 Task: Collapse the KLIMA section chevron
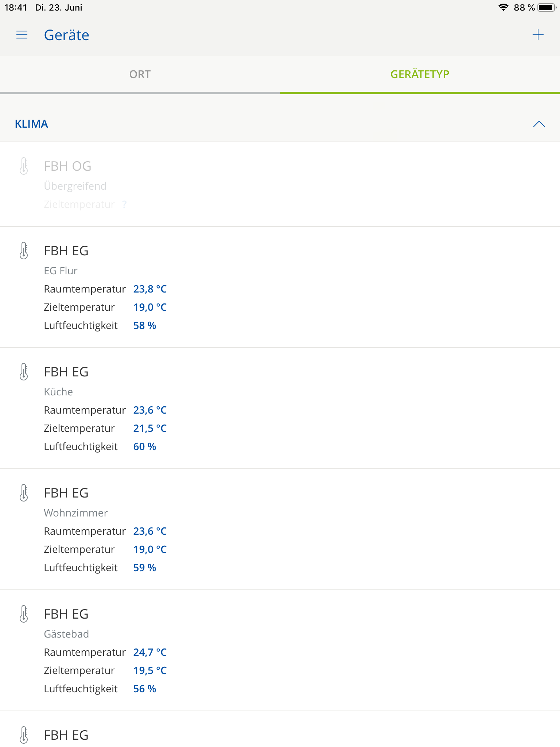tap(539, 124)
